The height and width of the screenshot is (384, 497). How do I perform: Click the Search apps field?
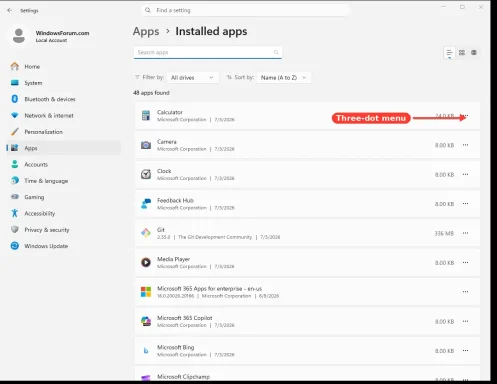(x=208, y=52)
